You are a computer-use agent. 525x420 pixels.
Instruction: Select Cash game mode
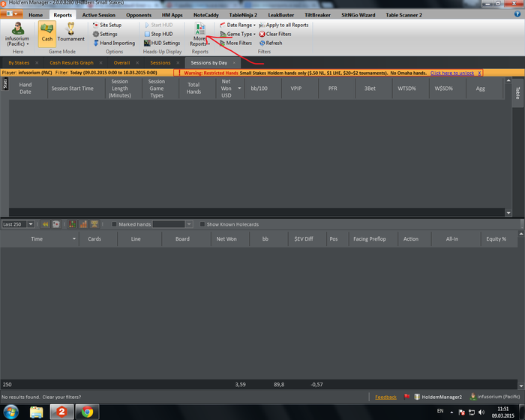tap(46, 34)
